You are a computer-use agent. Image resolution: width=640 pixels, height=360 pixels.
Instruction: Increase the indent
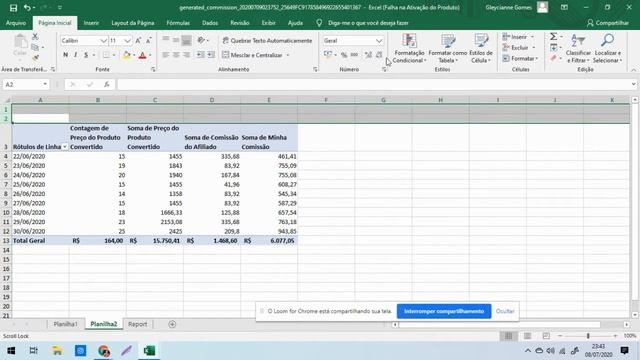[x=211, y=55]
